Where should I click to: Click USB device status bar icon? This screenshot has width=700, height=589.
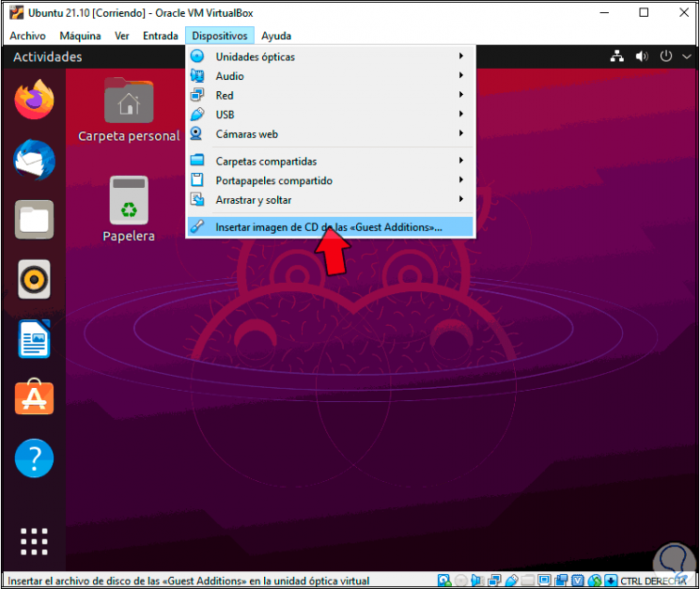[x=511, y=581]
